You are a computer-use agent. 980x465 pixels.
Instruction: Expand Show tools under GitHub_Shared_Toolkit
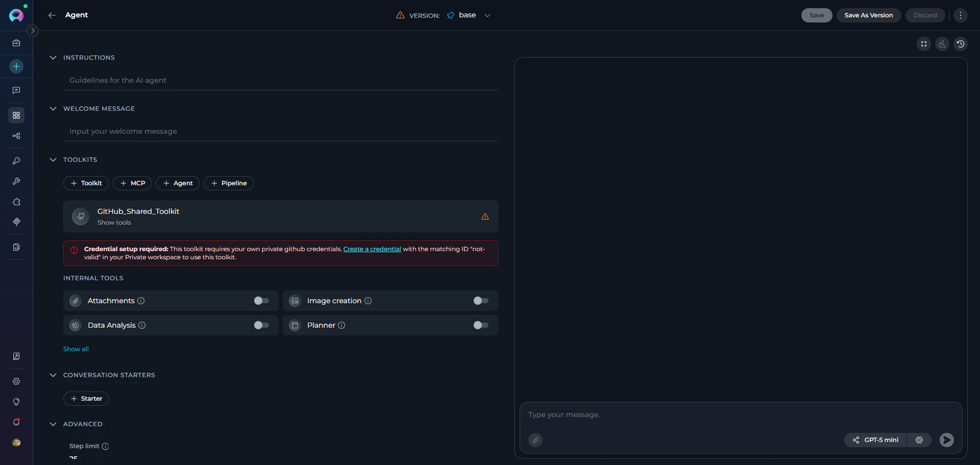click(114, 223)
